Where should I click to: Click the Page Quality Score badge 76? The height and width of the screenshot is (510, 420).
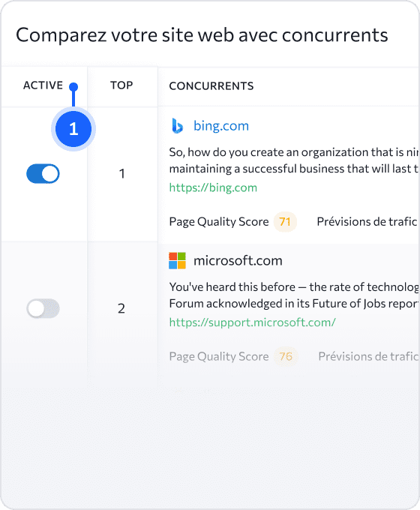[x=286, y=356]
